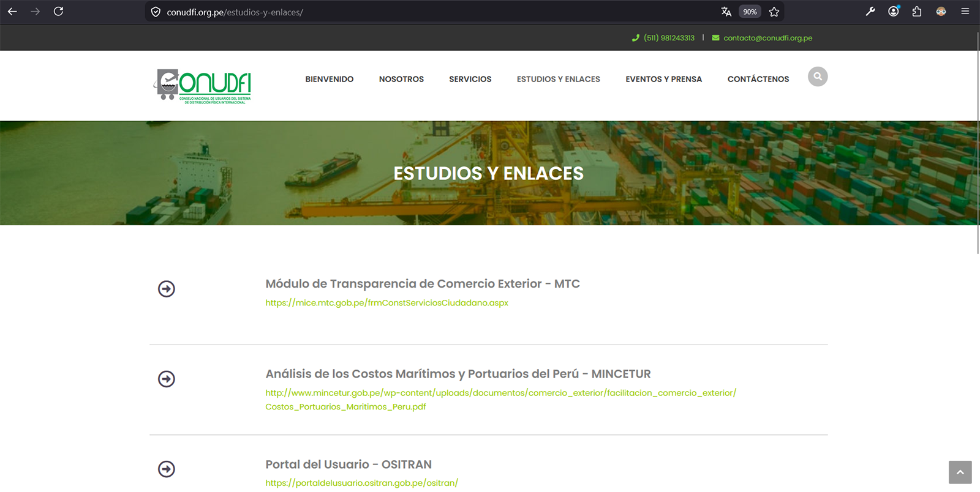Click Análisis de los Costos Marítimos heading
Image resolution: width=980 pixels, height=492 pixels.
tap(458, 374)
